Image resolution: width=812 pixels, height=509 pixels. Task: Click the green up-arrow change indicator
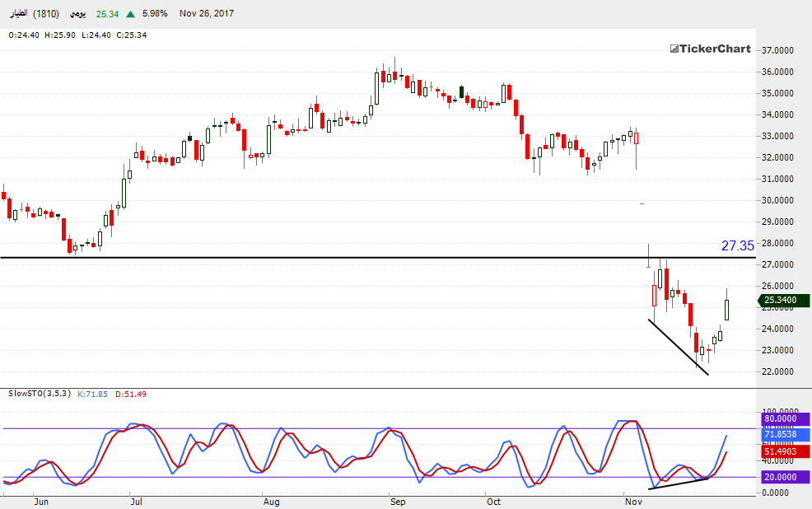(132, 14)
